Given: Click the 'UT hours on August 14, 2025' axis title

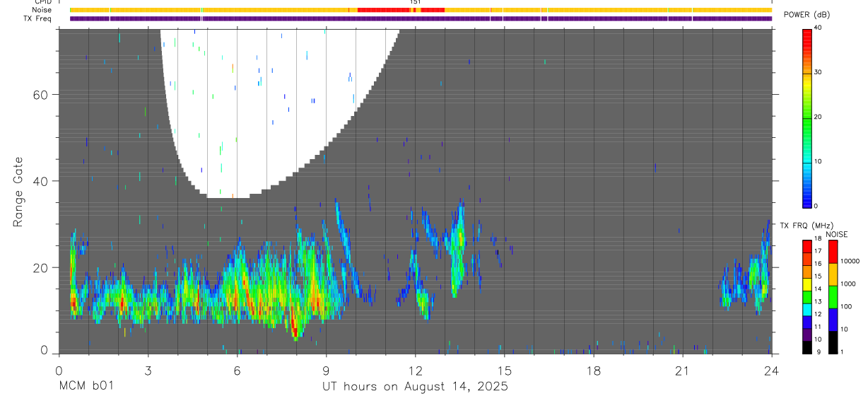Looking at the screenshot, I should pos(415,387).
